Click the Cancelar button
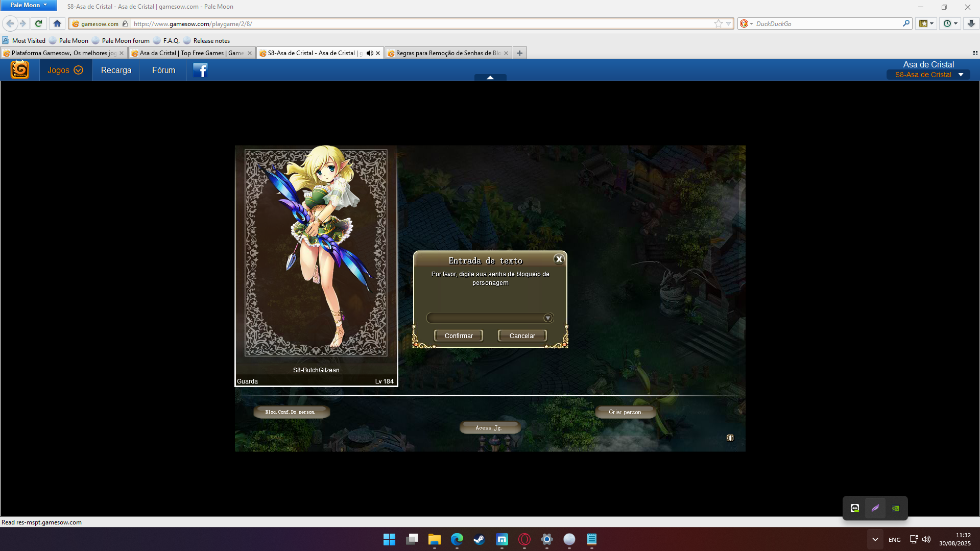980x551 pixels. (522, 336)
